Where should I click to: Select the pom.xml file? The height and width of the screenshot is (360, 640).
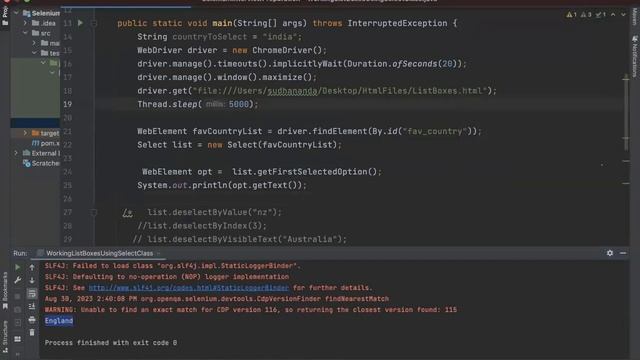click(x=46, y=143)
